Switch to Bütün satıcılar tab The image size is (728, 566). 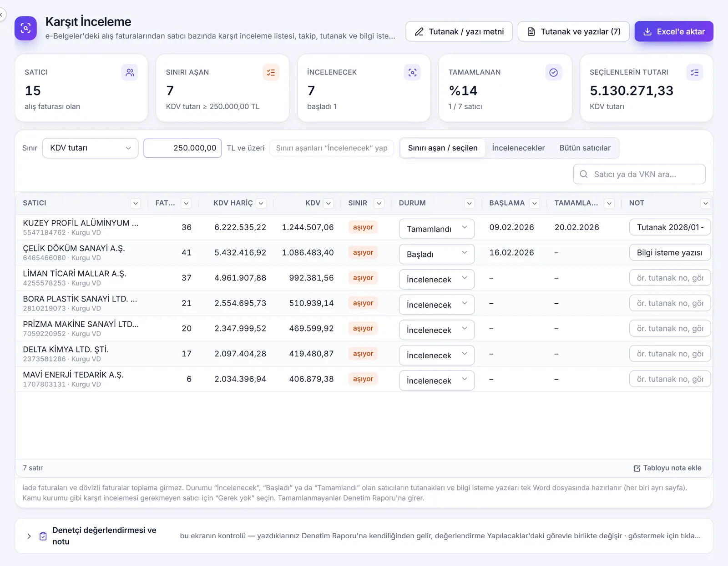[585, 148]
